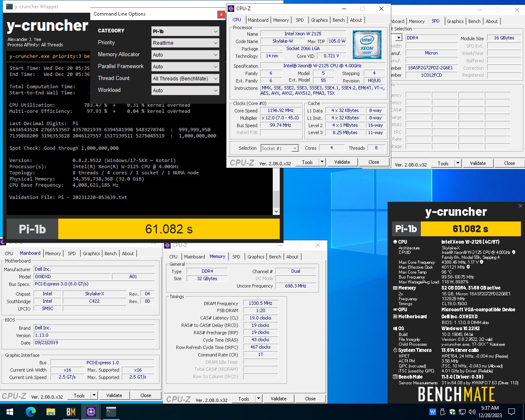Open the Bench tab in the CPU-Z Memory window

tap(275, 257)
